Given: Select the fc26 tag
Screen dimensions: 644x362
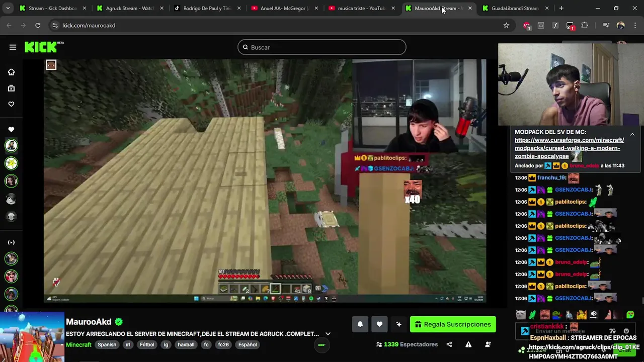Looking at the screenshot, I should [x=223, y=345].
